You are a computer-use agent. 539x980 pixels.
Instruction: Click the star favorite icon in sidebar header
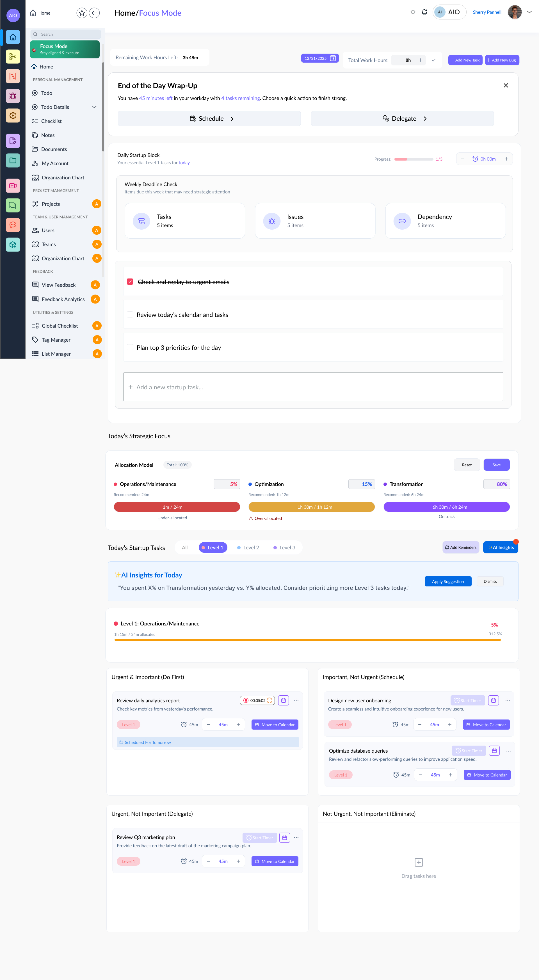click(82, 13)
